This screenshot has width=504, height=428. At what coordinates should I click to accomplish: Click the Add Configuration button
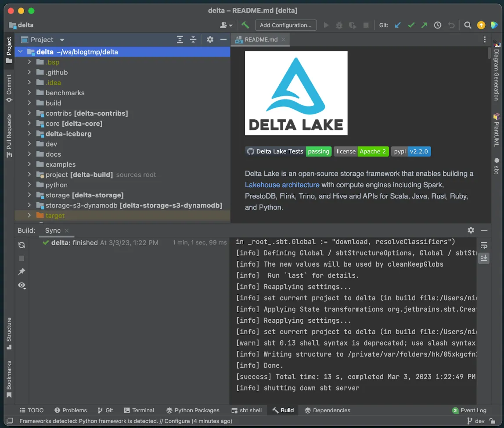click(x=285, y=25)
